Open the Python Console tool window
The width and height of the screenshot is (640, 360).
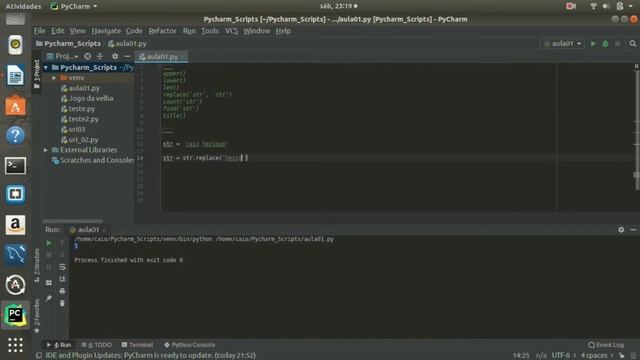coord(189,345)
